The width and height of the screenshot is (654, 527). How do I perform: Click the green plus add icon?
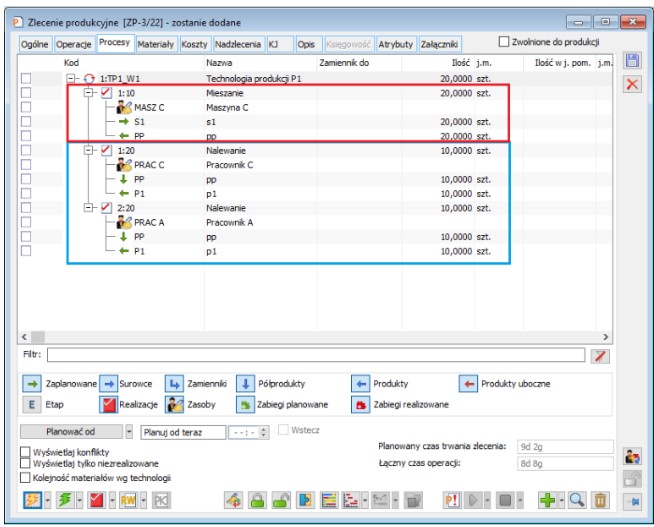pyautogui.click(x=547, y=500)
